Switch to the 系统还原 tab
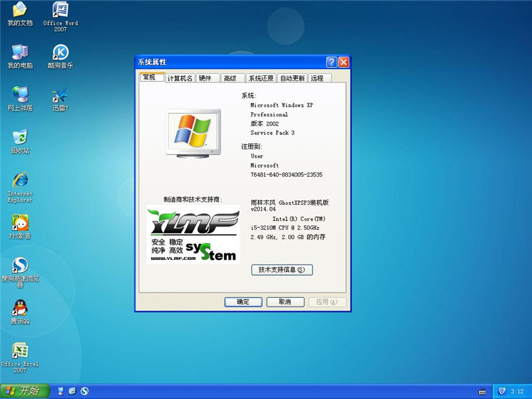Viewport: 532px width, 399px height. click(261, 78)
